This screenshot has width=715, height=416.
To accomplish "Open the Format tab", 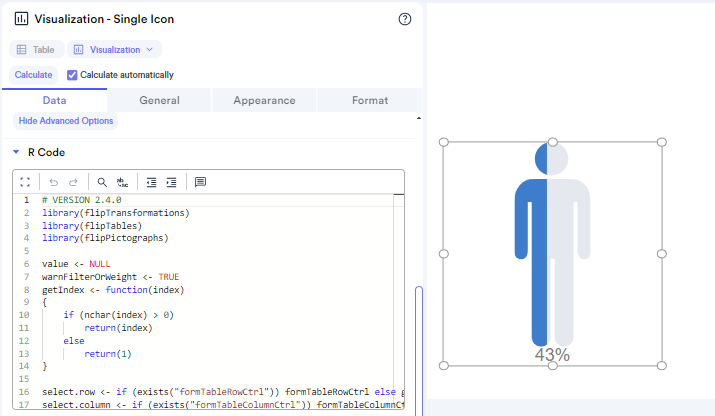I will tap(369, 100).
